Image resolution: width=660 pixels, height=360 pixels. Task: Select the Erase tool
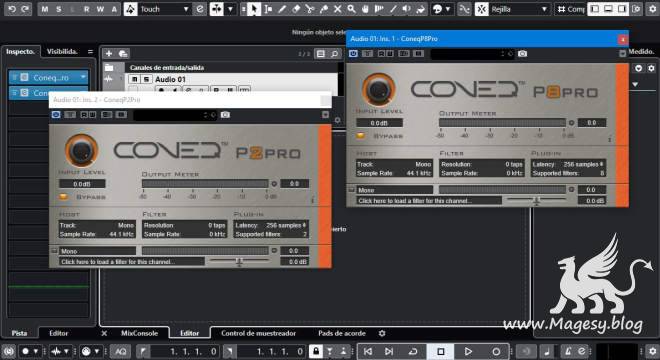(x=296, y=9)
